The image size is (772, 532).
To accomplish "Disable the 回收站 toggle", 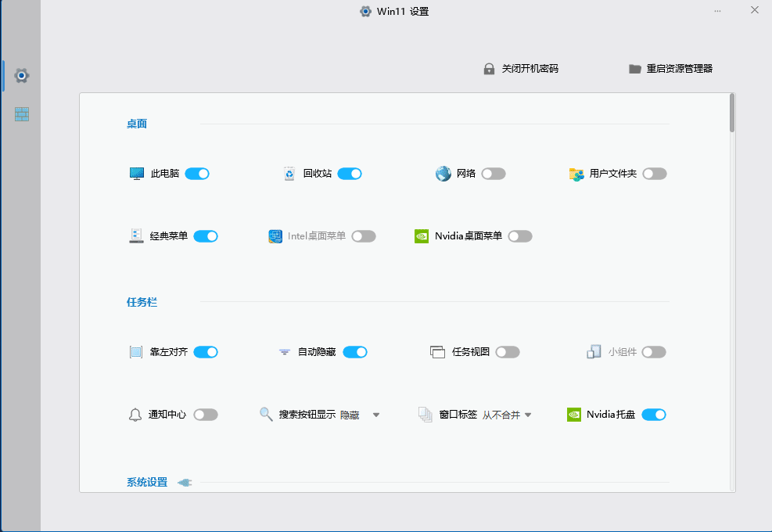I will 350,173.
